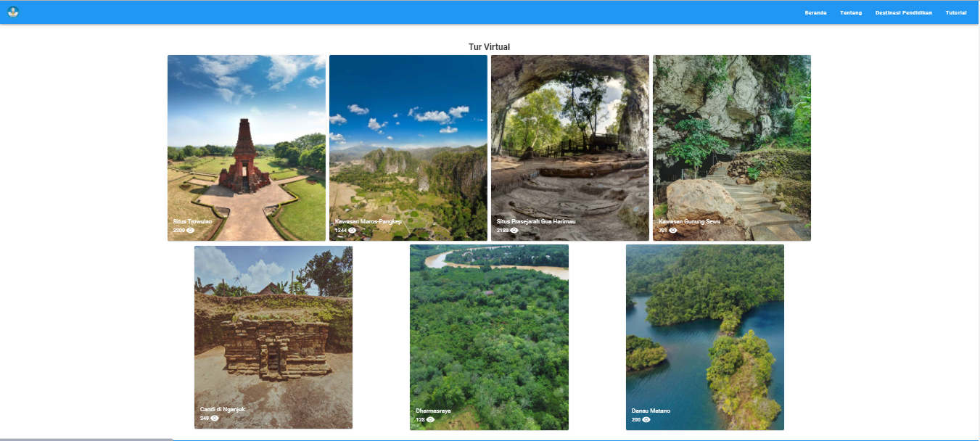The width and height of the screenshot is (980, 441).
Task: Click the eye icon beside Kawasan Gunung Sewu's 701
Action: (x=673, y=230)
